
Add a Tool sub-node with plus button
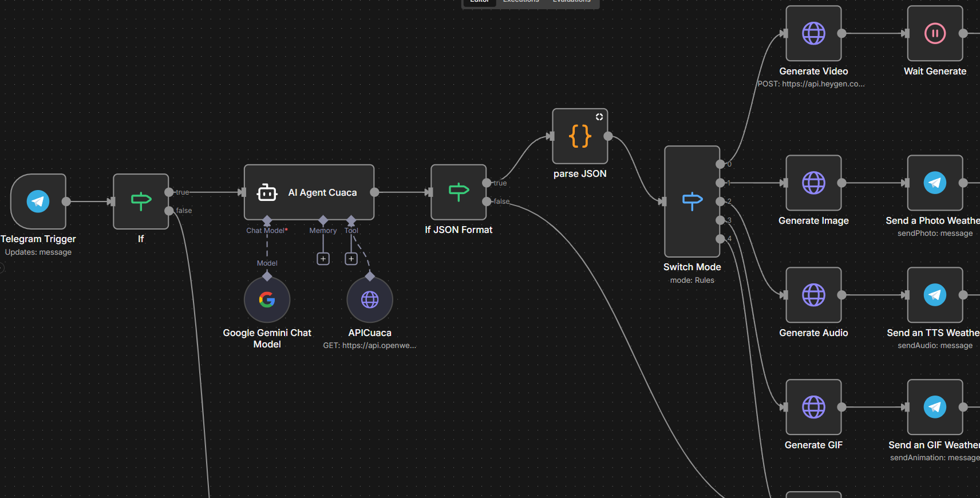pyautogui.click(x=351, y=259)
